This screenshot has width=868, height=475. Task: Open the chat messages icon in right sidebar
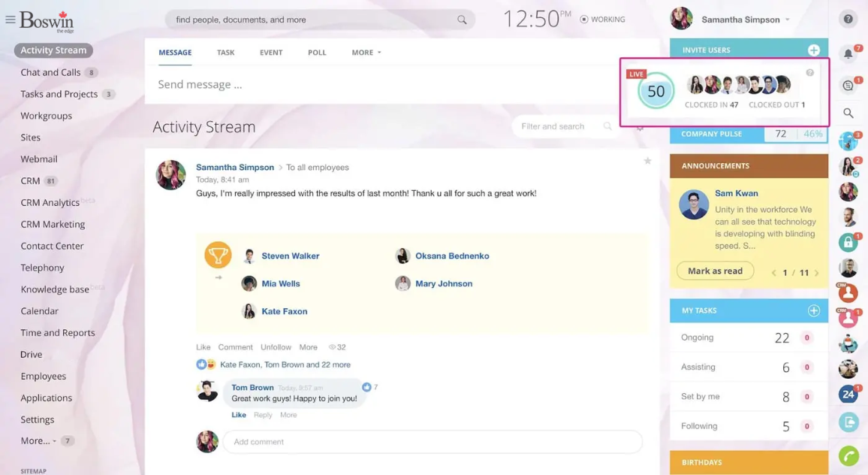tap(848, 86)
